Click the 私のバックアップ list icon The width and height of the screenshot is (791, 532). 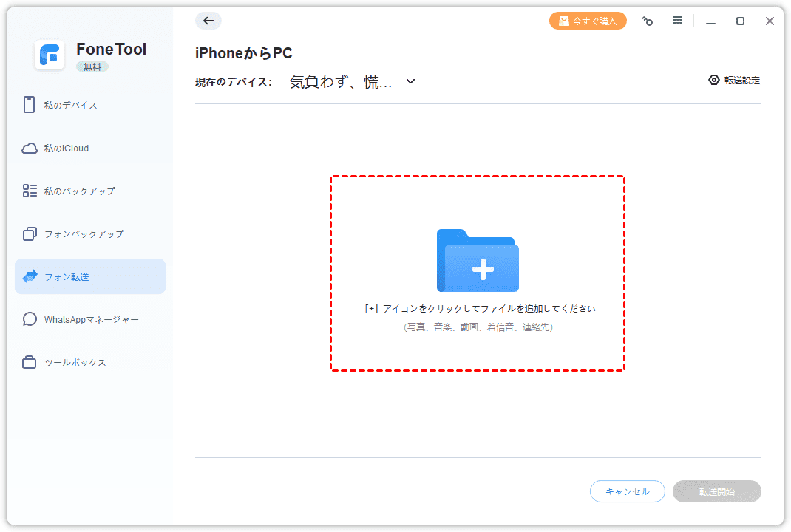point(30,191)
